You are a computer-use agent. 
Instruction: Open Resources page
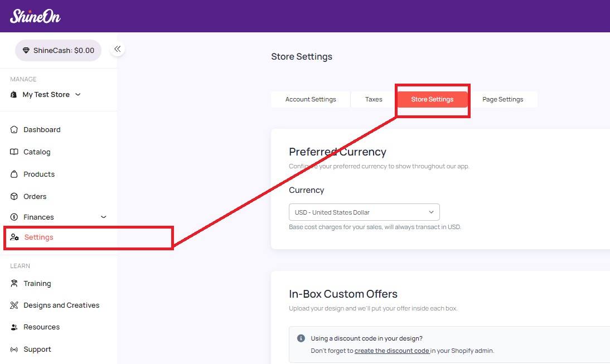point(42,327)
